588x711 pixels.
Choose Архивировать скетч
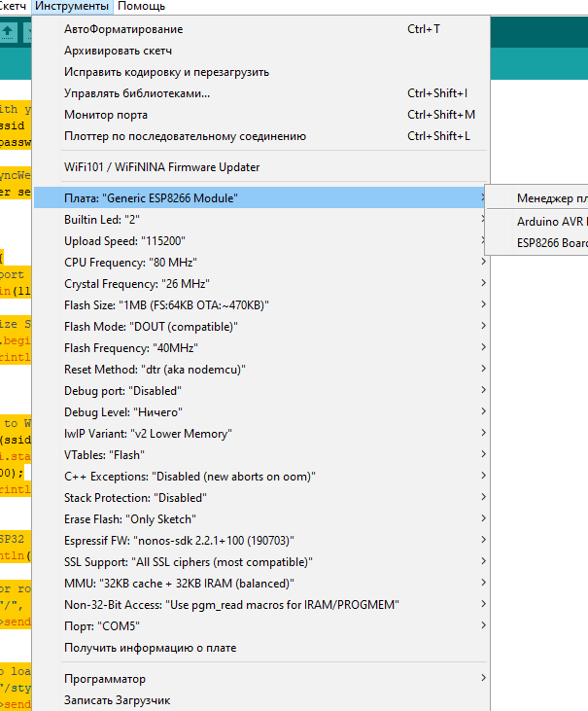[261, 51]
